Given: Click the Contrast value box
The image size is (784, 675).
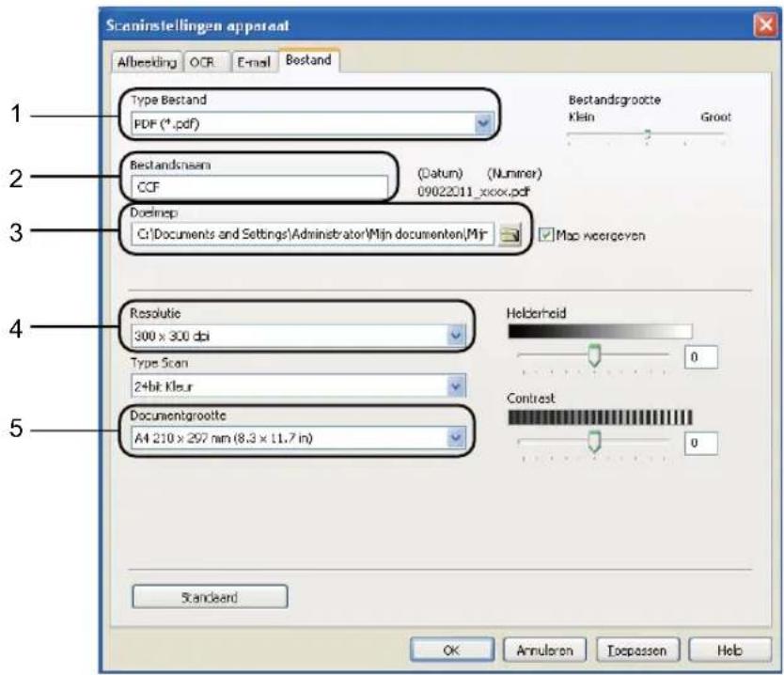Looking at the screenshot, I should (x=701, y=443).
